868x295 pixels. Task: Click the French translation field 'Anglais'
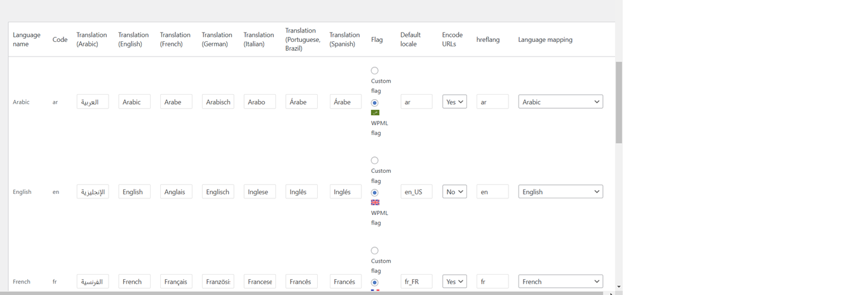click(176, 191)
